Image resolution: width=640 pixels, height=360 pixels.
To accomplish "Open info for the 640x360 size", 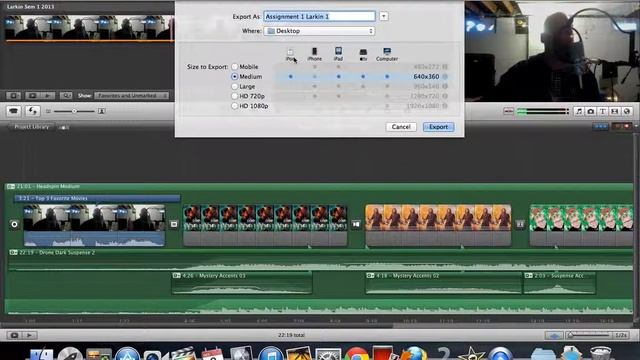I will coord(445,76).
